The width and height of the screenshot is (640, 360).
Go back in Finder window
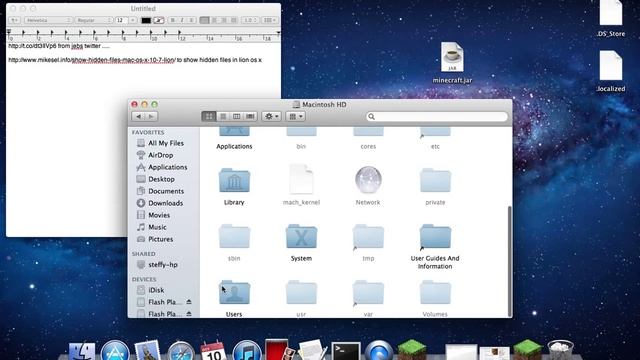tap(138, 117)
